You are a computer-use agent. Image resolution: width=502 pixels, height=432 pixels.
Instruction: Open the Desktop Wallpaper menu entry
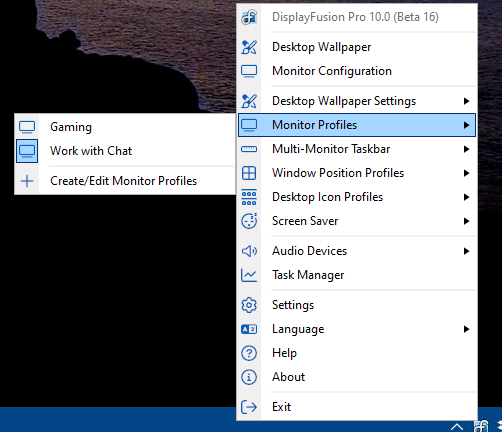click(x=357, y=47)
